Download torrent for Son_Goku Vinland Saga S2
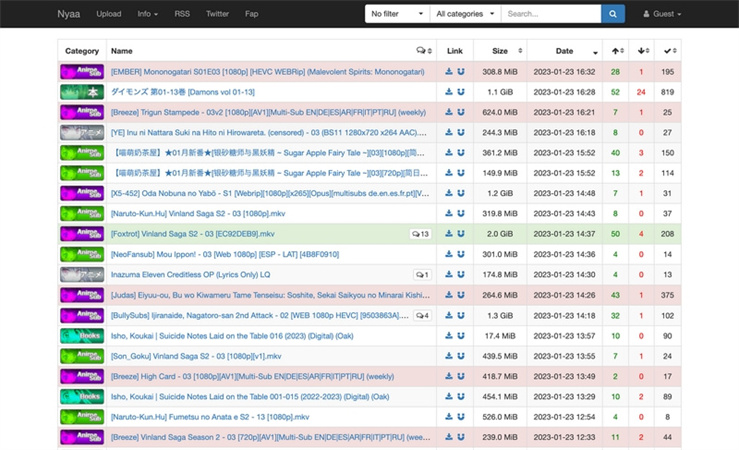The image size is (739, 450). [x=449, y=356]
